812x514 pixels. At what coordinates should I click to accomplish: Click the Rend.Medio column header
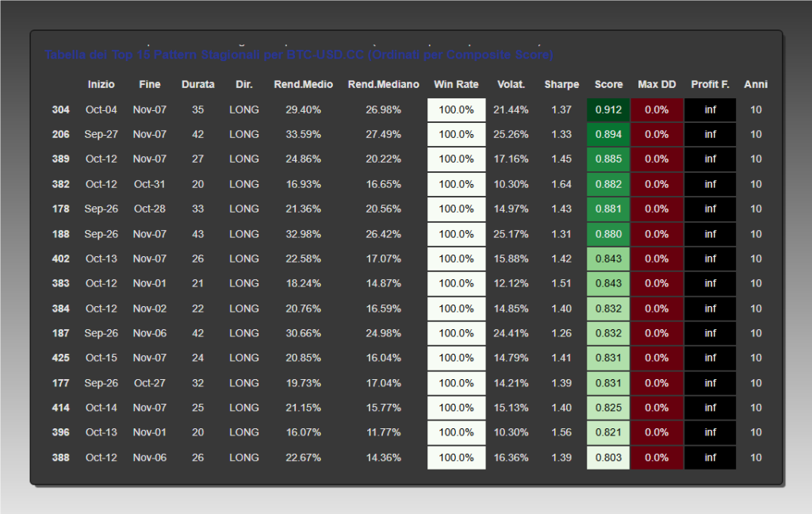[304, 84]
